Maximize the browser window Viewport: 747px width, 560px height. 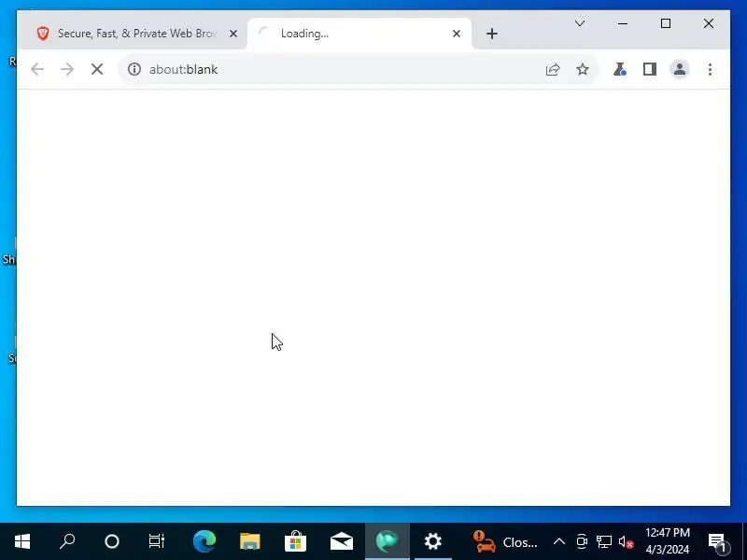pos(666,23)
